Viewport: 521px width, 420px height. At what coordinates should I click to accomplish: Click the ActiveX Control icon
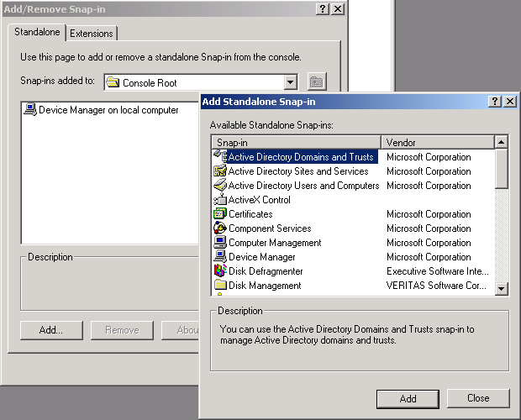tap(219, 200)
